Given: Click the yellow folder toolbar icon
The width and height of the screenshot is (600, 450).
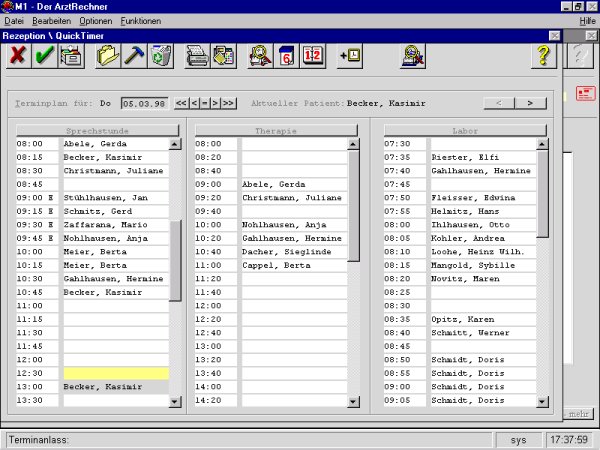Looking at the screenshot, I should [x=108, y=56].
